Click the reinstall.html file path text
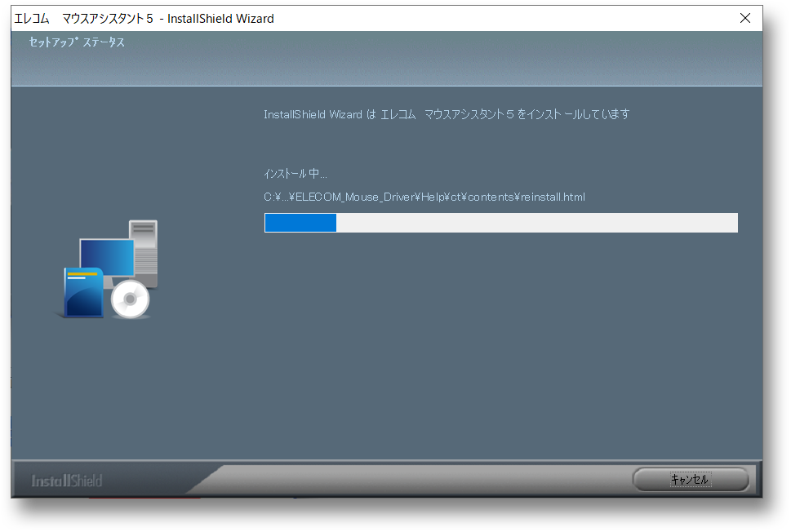Screen dimensions: 791x532 (424, 197)
